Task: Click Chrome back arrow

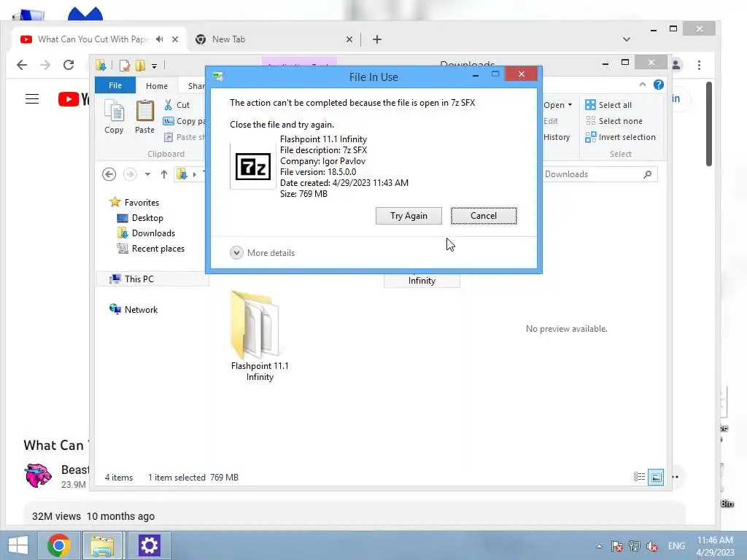Action: click(x=22, y=65)
